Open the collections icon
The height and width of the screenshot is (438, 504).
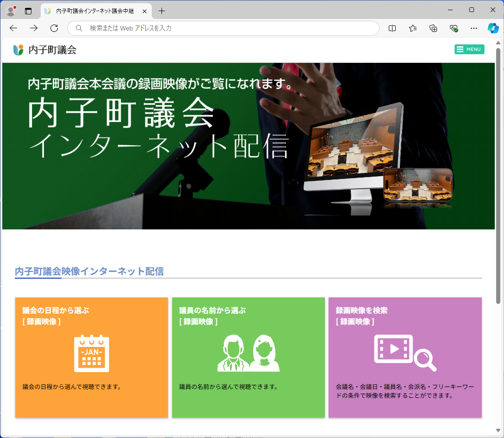pyautogui.click(x=433, y=28)
